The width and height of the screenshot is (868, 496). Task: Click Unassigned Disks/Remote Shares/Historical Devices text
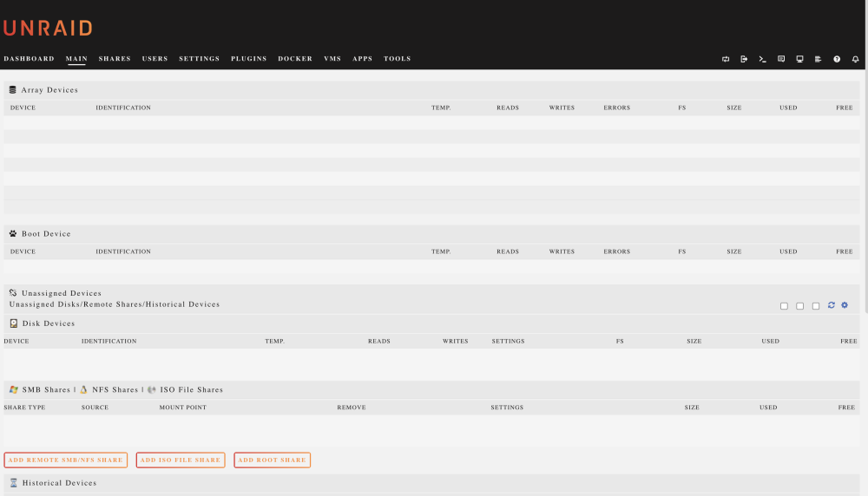[x=115, y=304]
